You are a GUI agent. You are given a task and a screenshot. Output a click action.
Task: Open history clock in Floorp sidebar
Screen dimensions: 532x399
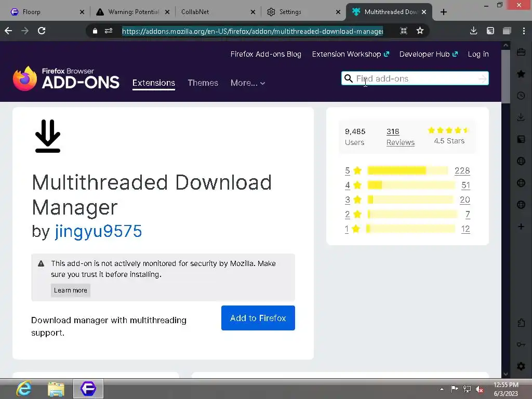click(x=521, y=96)
